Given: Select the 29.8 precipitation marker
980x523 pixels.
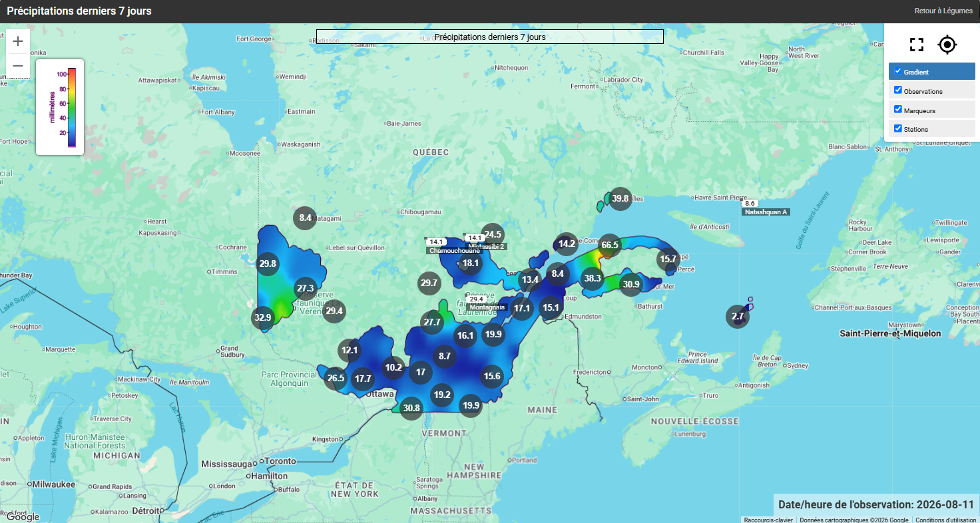Looking at the screenshot, I should pos(268,264).
